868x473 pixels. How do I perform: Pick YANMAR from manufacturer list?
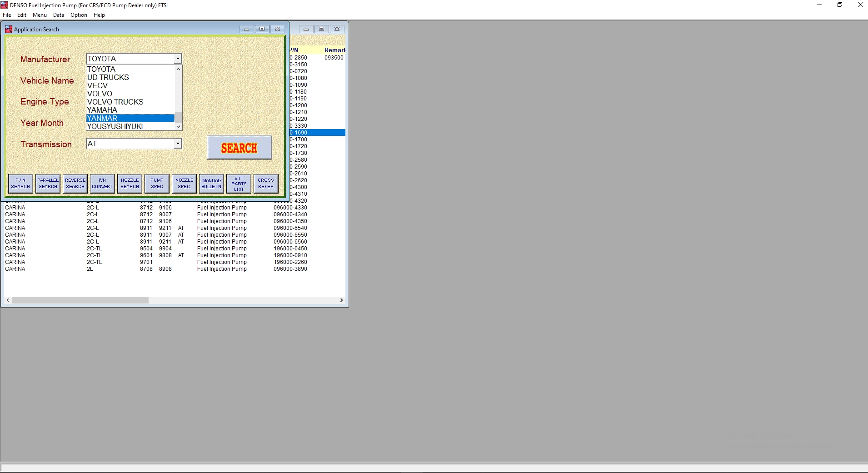pyautogui.click(x=130, y=118)
